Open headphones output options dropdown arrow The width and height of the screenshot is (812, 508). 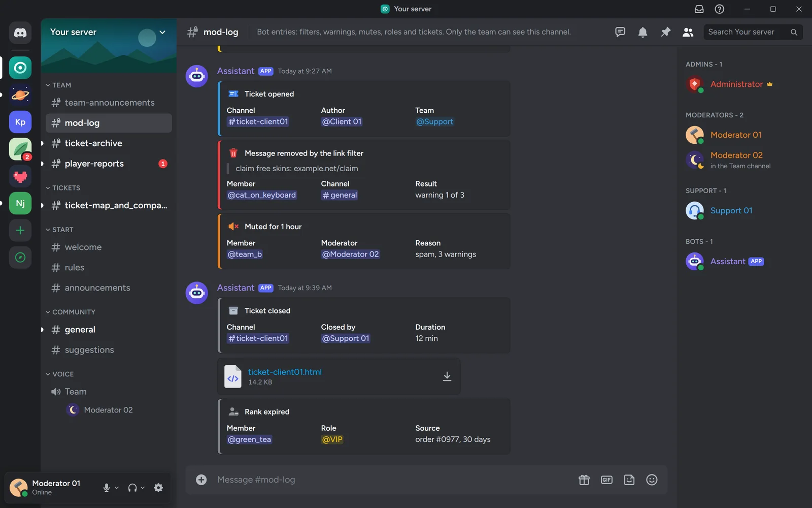(143, 488)
